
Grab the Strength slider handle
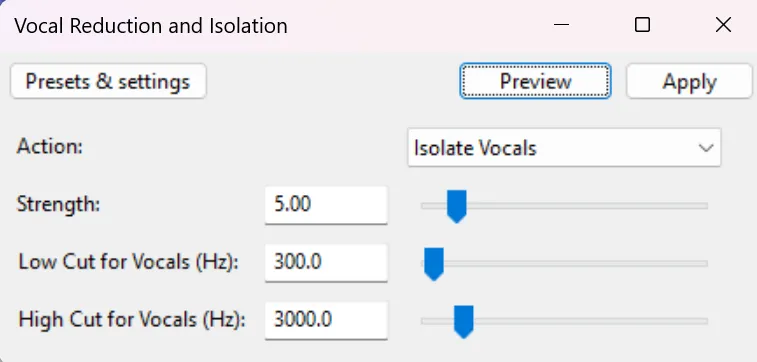pos(456,206)
